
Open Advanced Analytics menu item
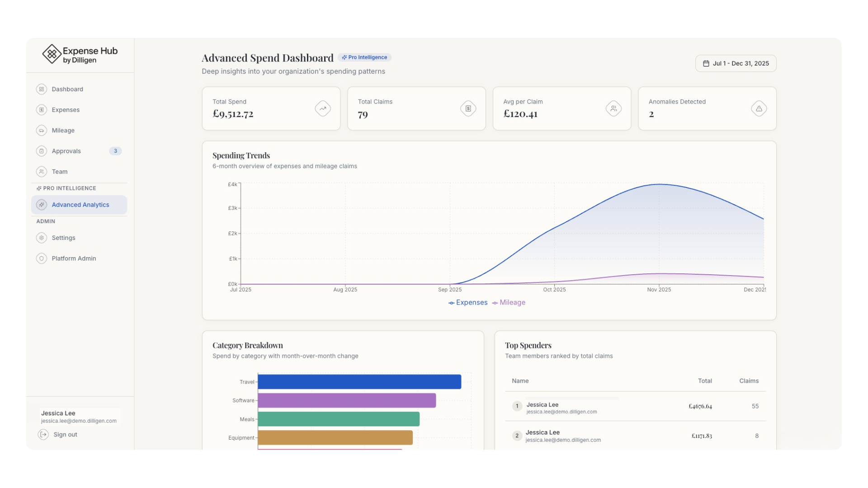(x=80, y=205)
